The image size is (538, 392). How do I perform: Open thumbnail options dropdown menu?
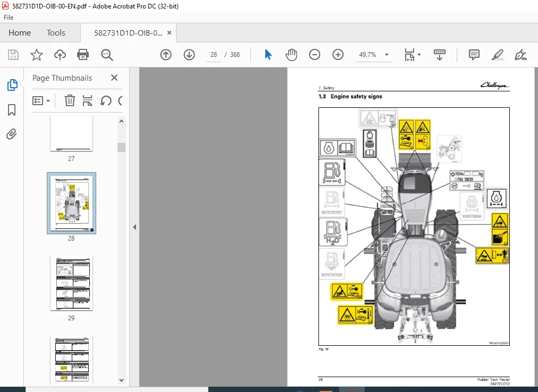41,101
